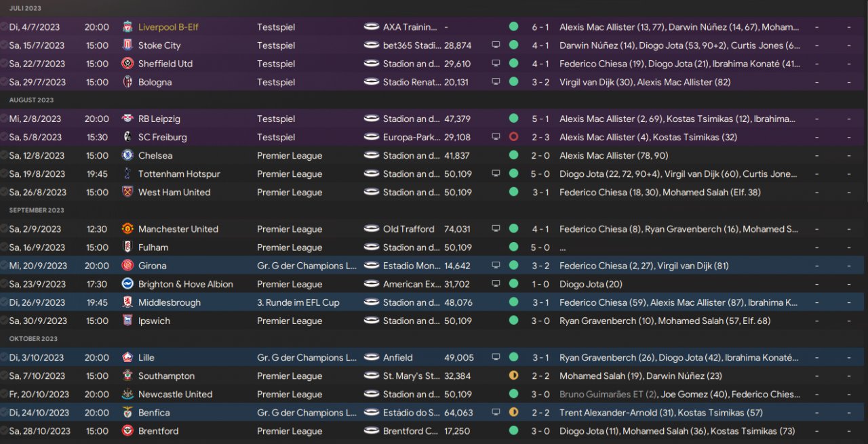Open the Brighton & Hove Albion team page

click(185, 284)
